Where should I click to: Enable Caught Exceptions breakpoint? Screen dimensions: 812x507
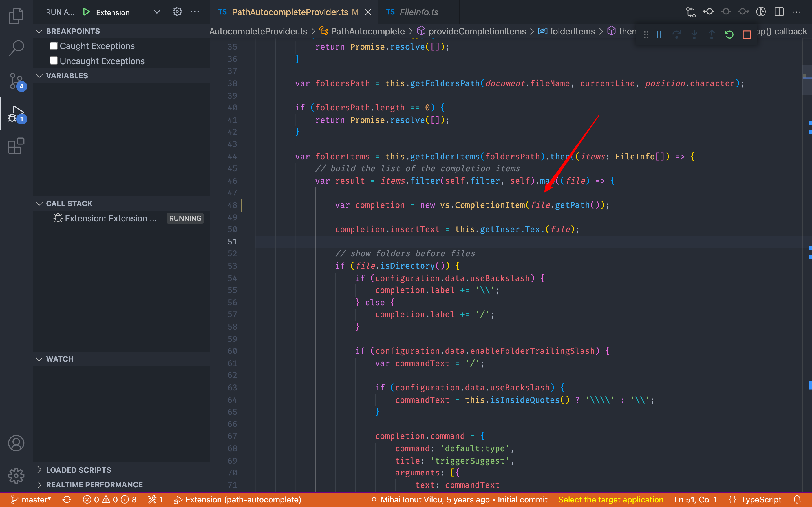tap(54, 46)
